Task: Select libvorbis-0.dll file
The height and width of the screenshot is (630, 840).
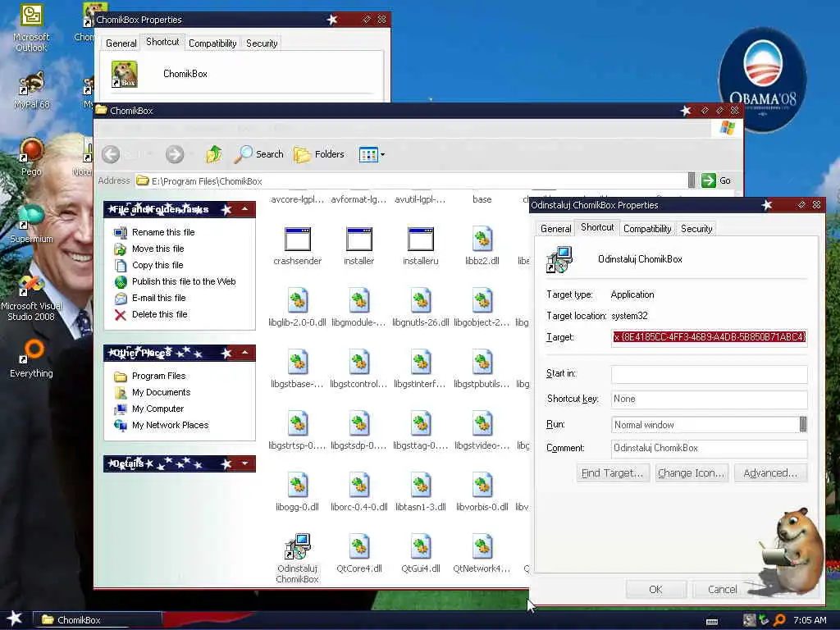Action: coord(482,492)
